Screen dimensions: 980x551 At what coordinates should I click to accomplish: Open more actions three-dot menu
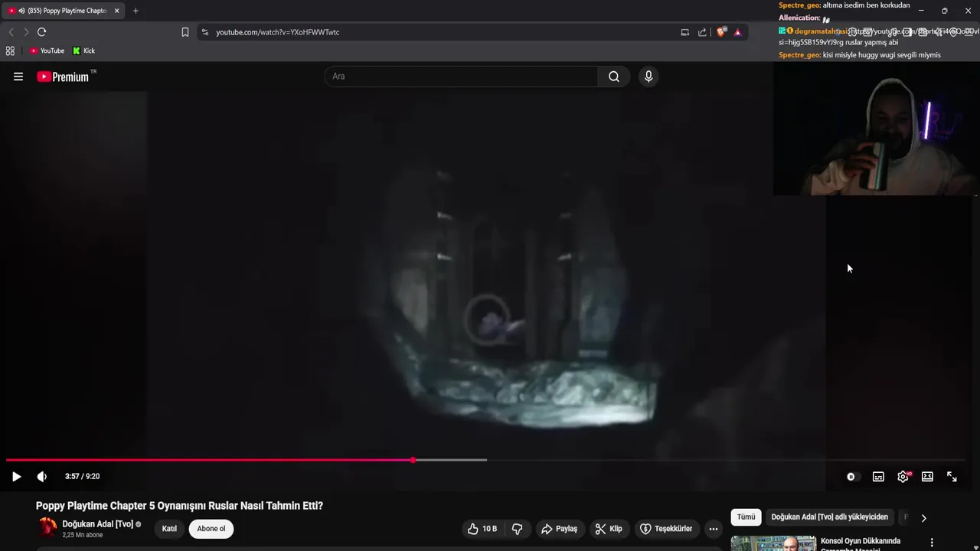(x=714, y=529)
